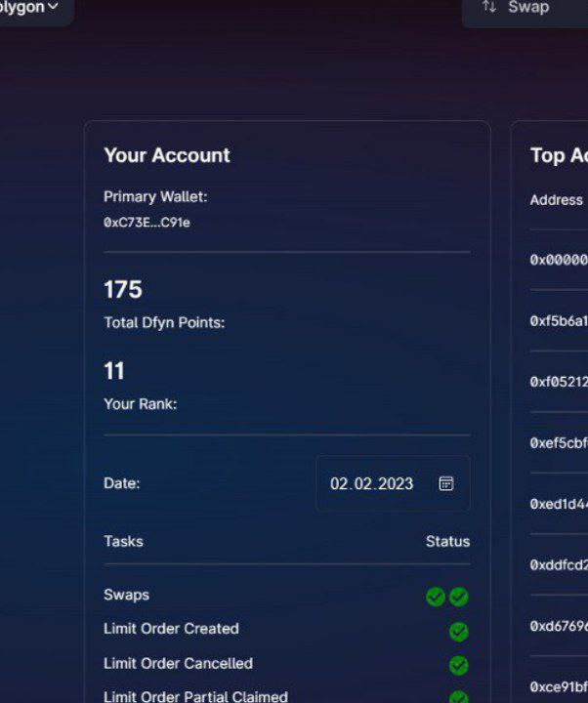Click the swap arrows icon
The image size is (588, 703).
(x=489, y=7)
